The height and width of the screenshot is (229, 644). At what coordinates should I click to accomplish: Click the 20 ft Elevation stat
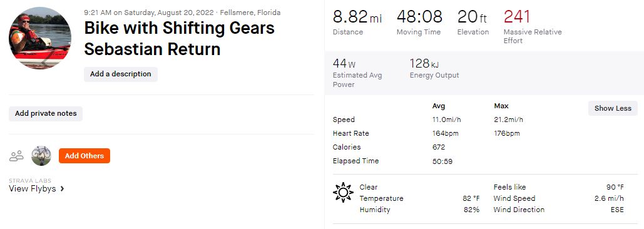[x=472, y=17]
